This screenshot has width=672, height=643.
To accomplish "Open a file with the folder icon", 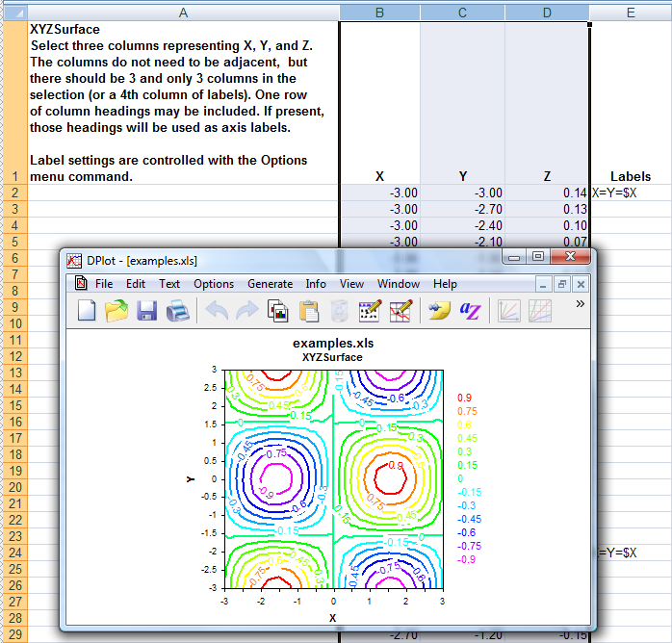I will (x=116, y=310).
